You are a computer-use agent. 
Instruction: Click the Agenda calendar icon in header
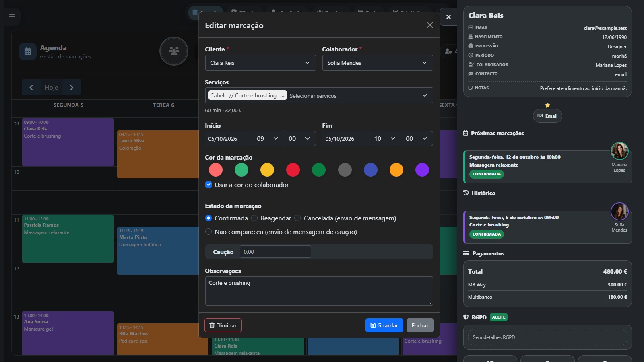click(x=28, y=51)
